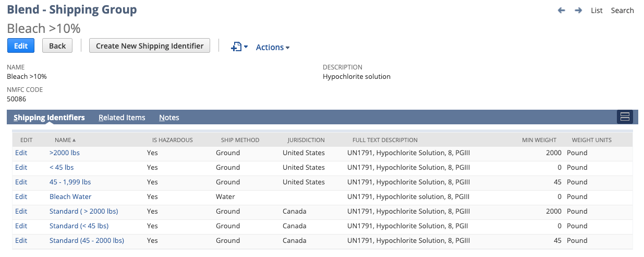This screenshot has height=257, width=644.
Task: Open the Notes tab
Action: [x=169, y=118]
